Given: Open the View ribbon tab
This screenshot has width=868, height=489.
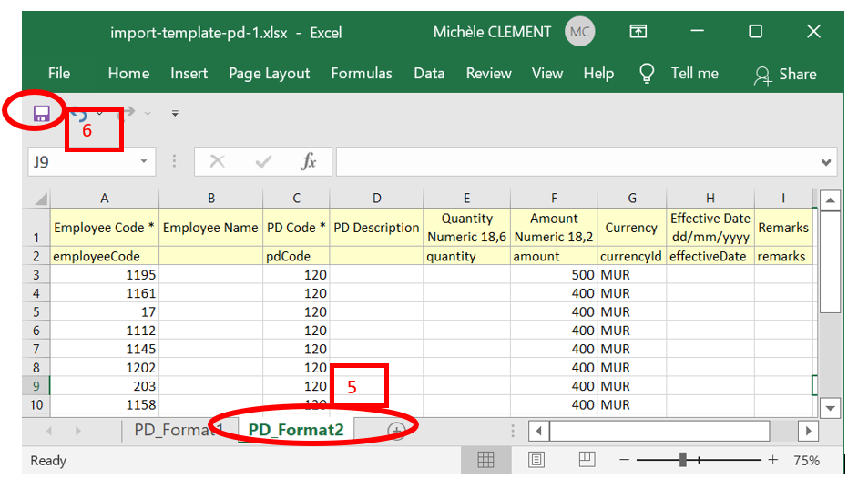Looking at the screenshot, I should (546, 74).
